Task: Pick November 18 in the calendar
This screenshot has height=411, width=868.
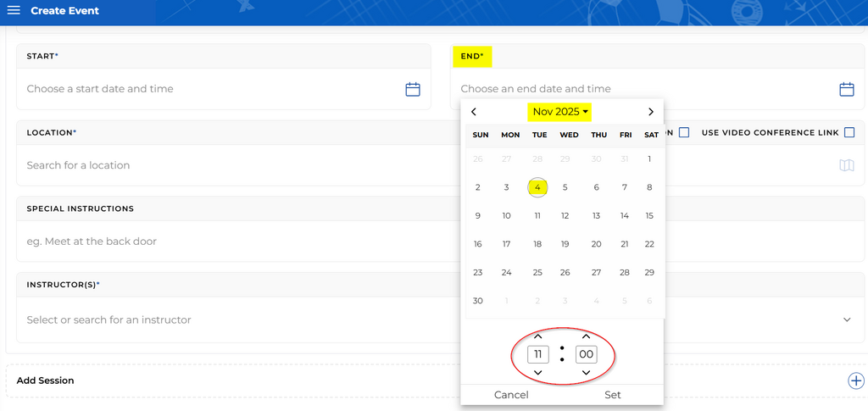Action: [x=537, y=244]
